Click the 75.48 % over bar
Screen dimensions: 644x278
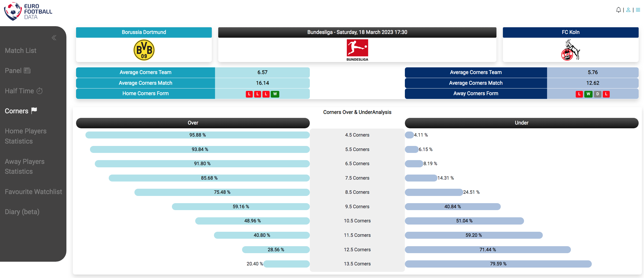click(x=222, y=192)
